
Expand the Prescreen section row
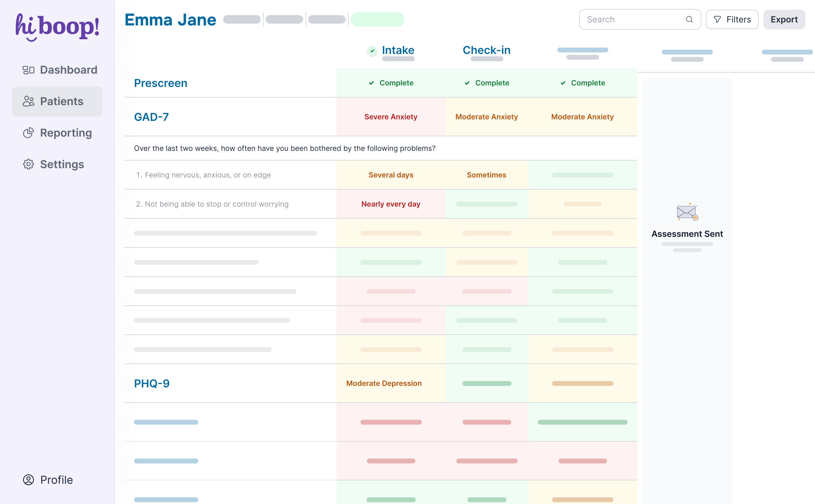pyautogui.click(x=161, y=83)
